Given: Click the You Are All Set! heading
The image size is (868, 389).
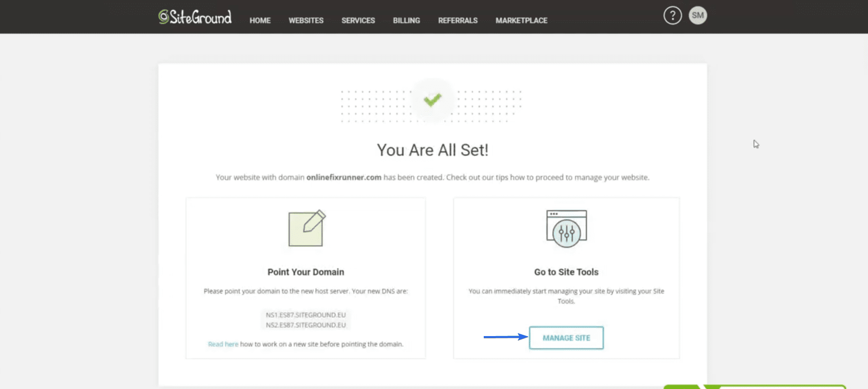Looking at the screenshot, I should point(433,150).
